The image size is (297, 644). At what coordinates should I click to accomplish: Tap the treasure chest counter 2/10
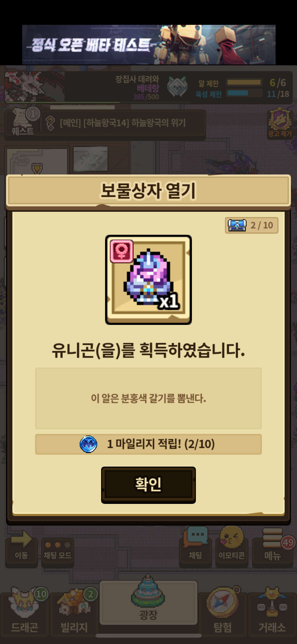pyautogui.click(x=252, y=225)
